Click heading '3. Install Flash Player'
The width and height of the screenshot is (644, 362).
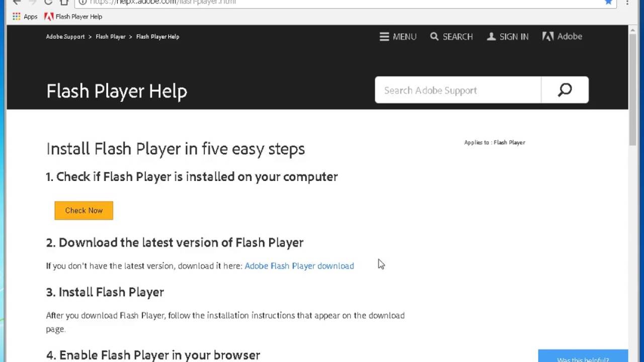[105, 292]
